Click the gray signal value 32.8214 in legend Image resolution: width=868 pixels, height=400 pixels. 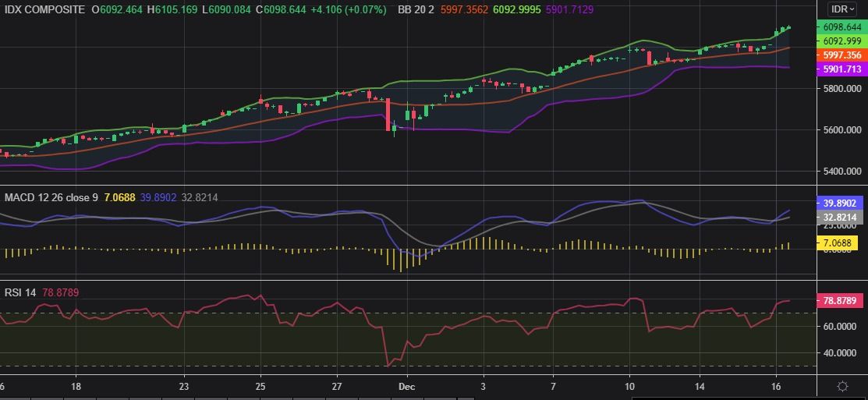198,197
